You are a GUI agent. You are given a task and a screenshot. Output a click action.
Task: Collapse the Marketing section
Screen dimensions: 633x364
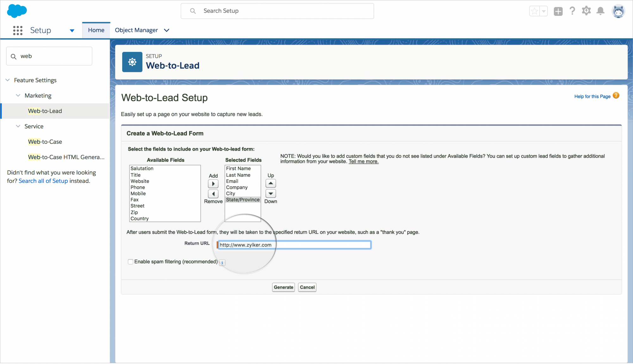point(18,96)
